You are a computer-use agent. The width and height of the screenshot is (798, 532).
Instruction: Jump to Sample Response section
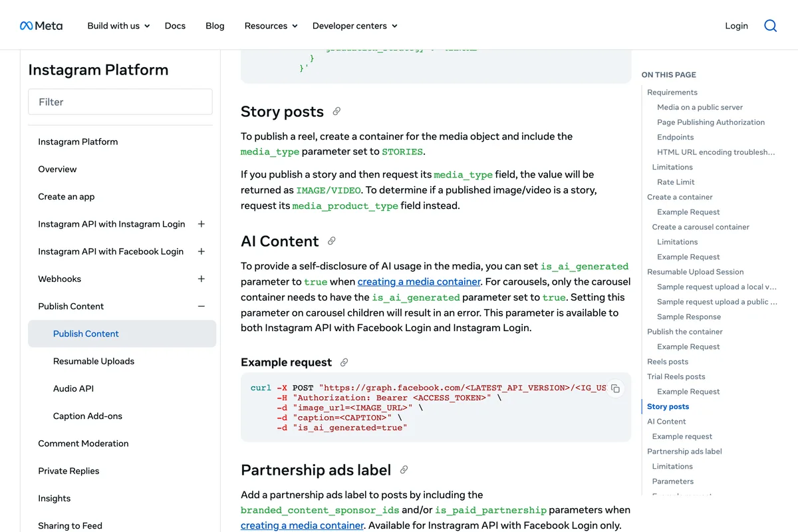(x=689, y=317)
